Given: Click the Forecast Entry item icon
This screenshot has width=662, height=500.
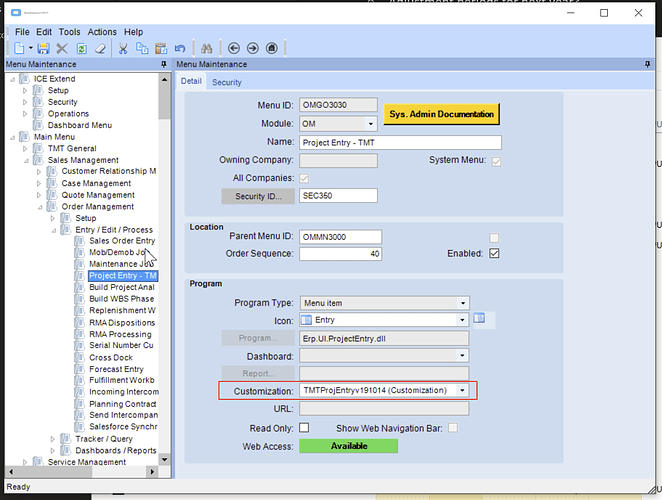Looking at the screenshot, I should [x=79, y=369].
